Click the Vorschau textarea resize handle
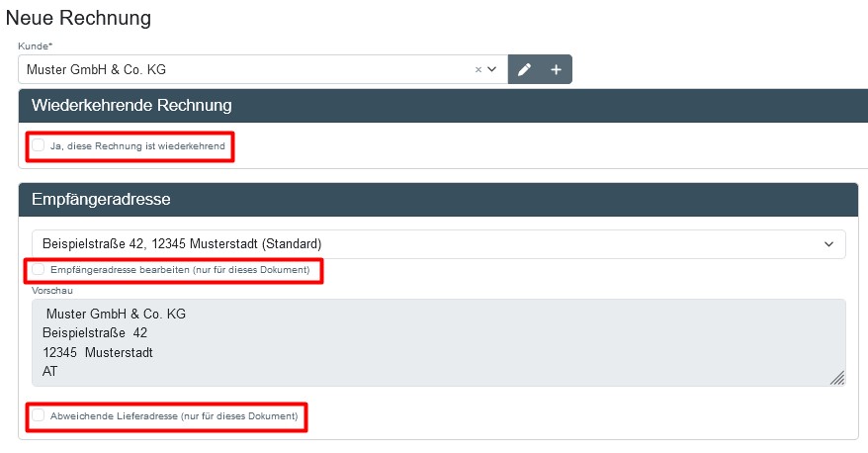This screenshot has height=453, width=868. [836, 377]
